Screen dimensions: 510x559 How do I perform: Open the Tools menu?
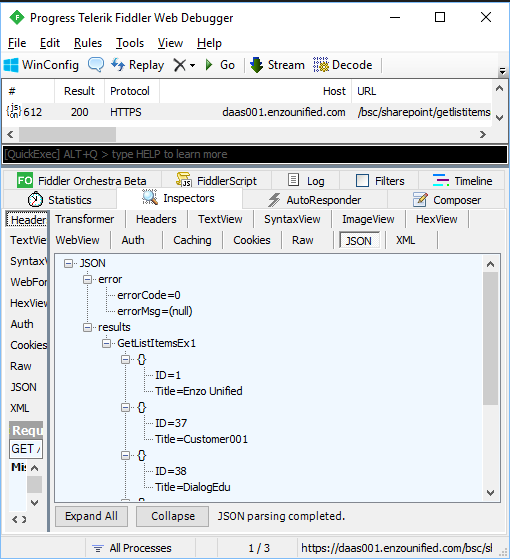130,43
